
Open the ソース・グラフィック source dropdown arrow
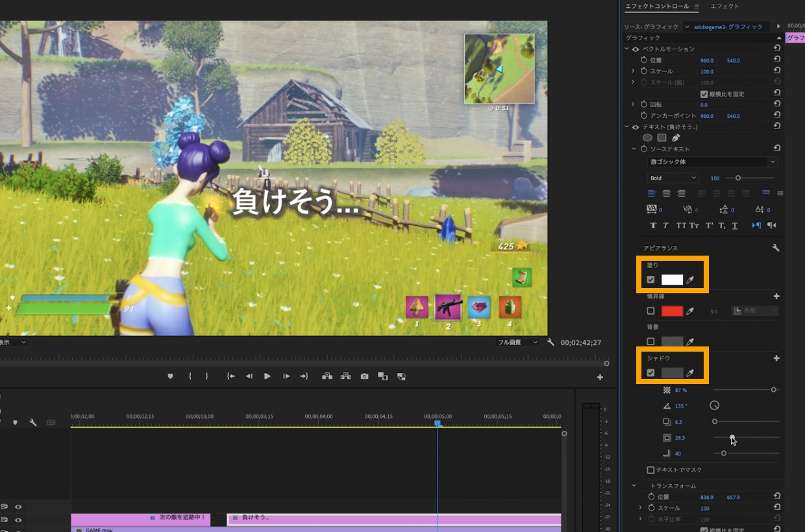point(687,27)
